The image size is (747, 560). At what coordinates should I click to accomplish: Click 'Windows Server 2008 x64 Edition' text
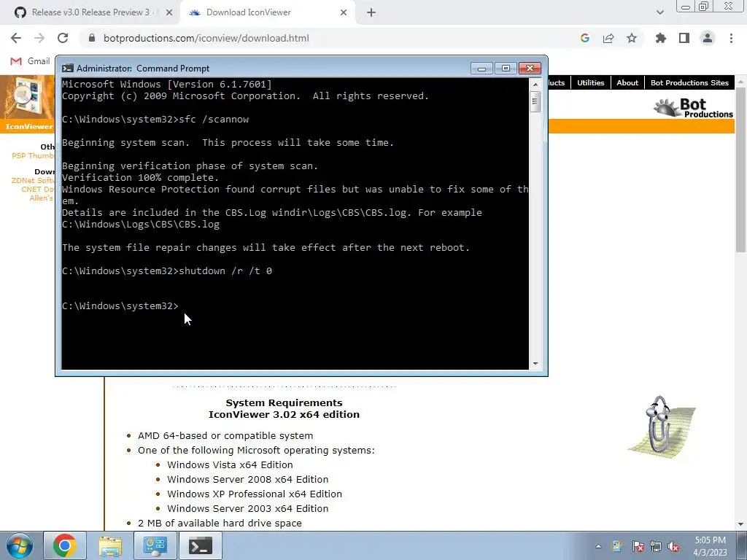click(x=248, y=480)
